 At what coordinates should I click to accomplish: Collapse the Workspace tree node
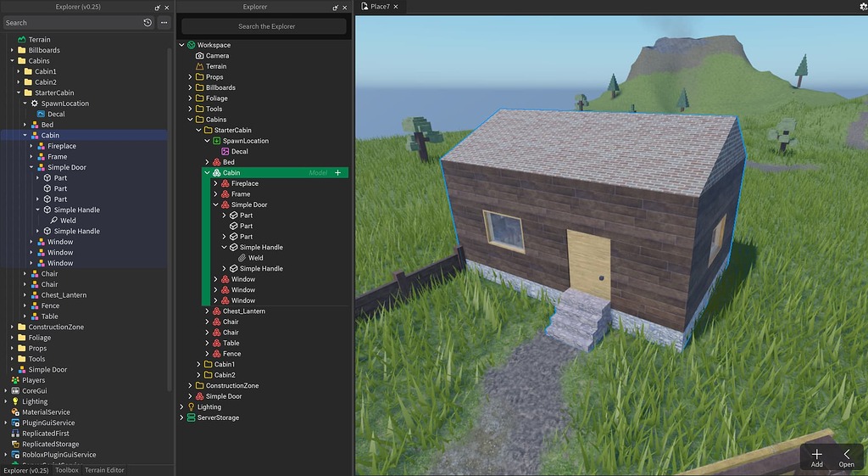click(182, 45)
